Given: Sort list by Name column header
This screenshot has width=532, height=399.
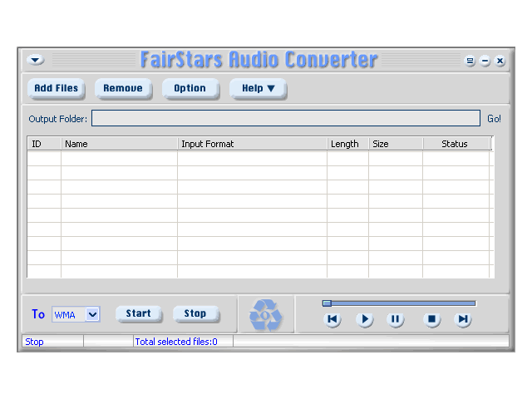Looking at the screenshot, I should (120, 144).
